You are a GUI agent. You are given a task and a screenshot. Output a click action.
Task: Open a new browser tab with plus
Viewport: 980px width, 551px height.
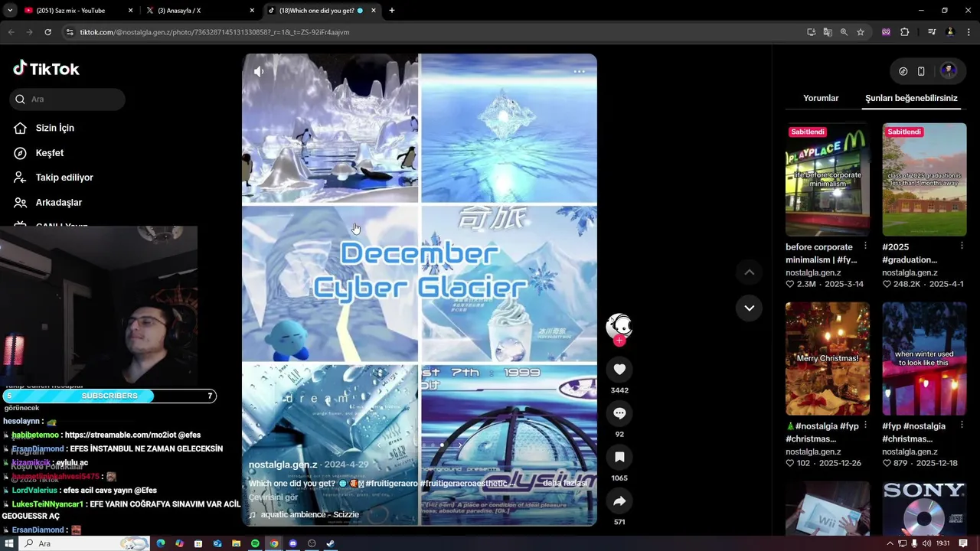(392, 11)
